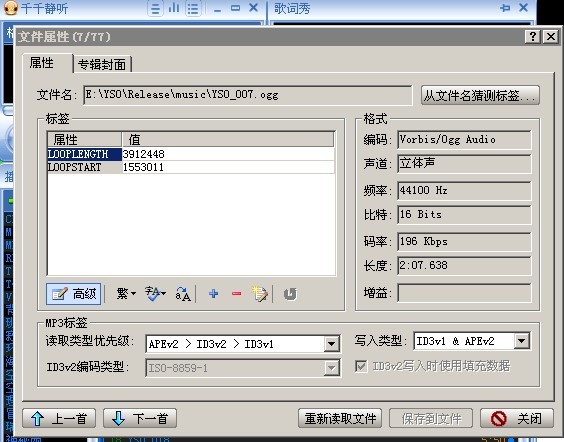Click the 上一首 previous track button
This screenshot has width=564, height=442.
(59, 418)
